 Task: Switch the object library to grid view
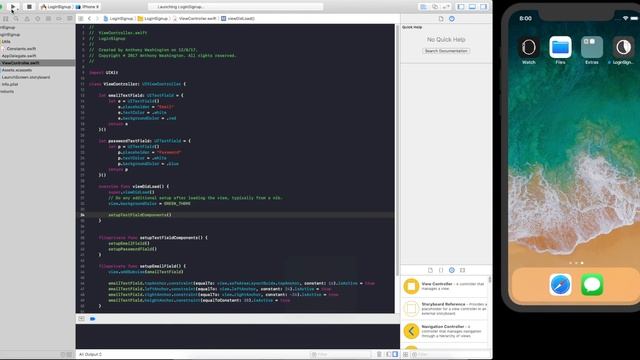(x=406, y=355)
